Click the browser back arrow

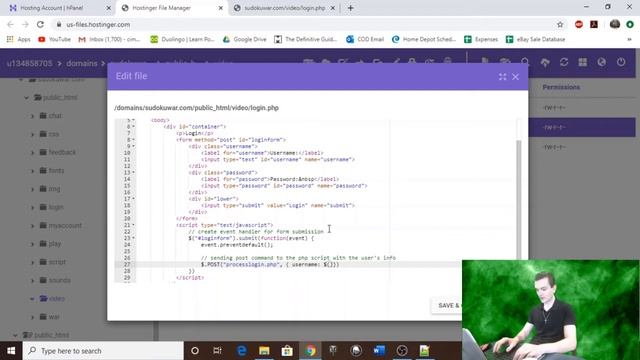pyautogui.click(x=10, y=24)
